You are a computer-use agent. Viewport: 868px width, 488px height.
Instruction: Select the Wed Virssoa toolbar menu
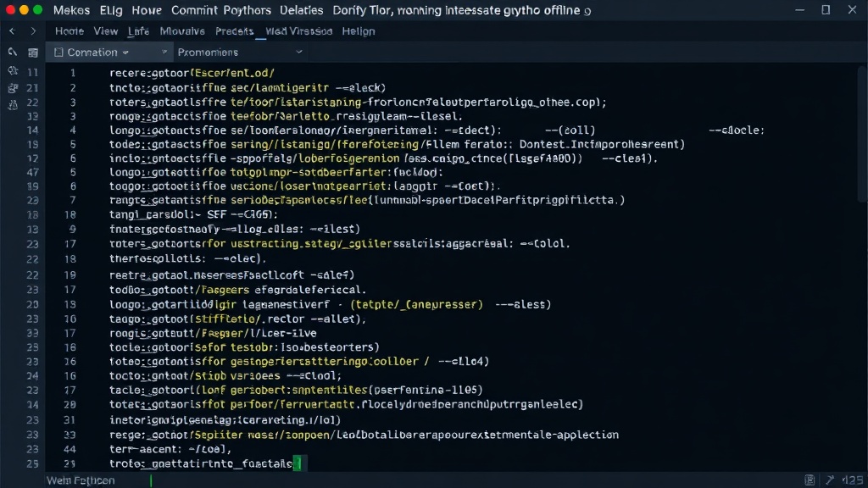[x=299, y=31]
